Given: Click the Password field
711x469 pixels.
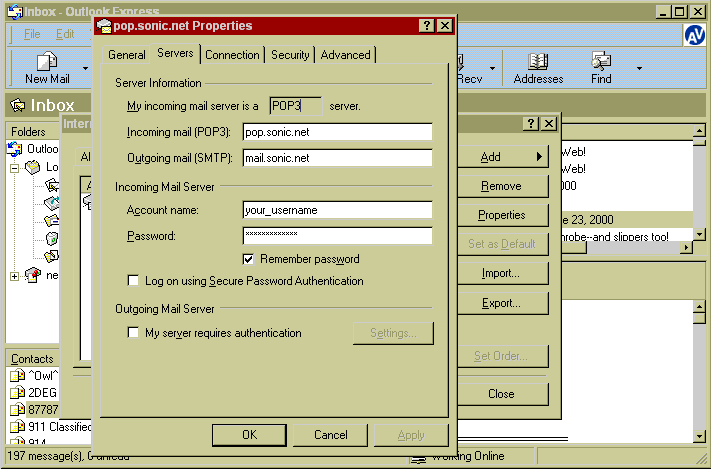Looking at the screenshot, I should [337, 236].
